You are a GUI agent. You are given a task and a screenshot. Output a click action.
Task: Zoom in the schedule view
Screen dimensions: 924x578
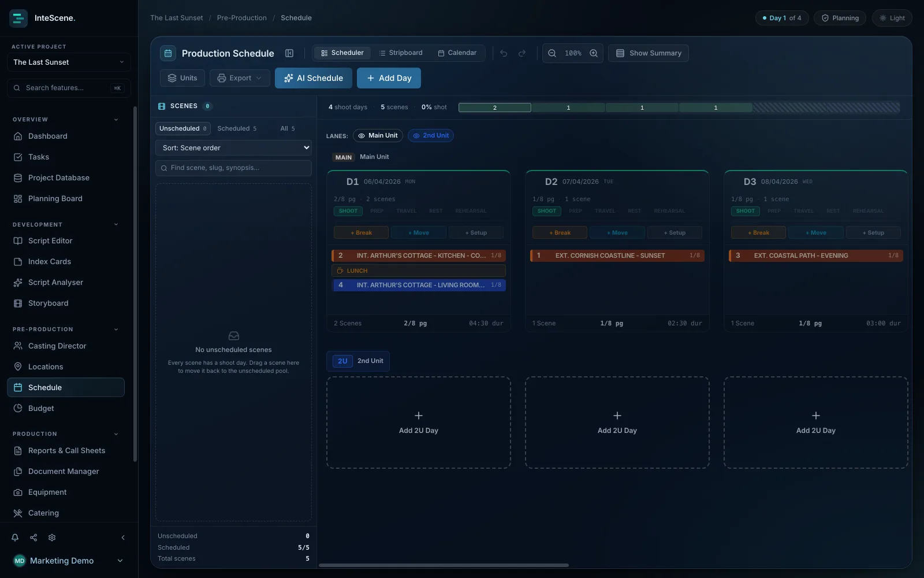coord(594,53)
